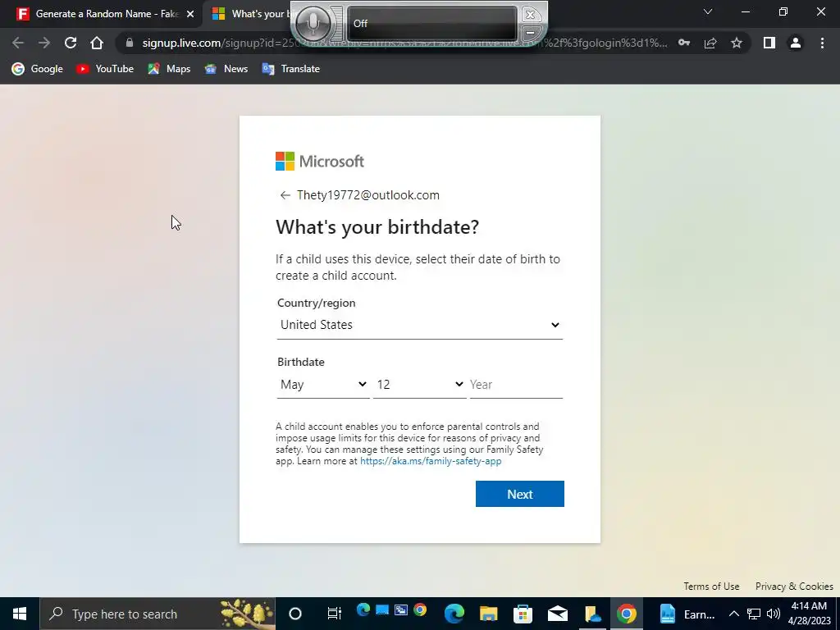The width and height of the screenshot is (840, 630).
Task: Open the browser side panel
Action: [x=769, y=43]
